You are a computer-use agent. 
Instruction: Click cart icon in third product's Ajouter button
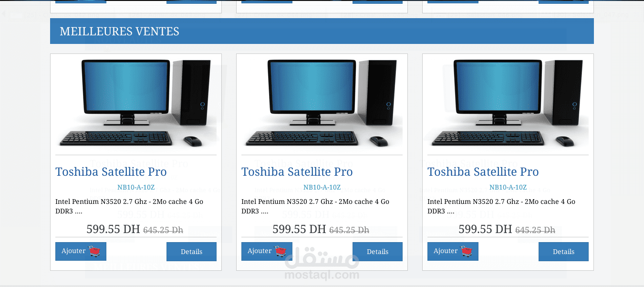coord(467,251)
